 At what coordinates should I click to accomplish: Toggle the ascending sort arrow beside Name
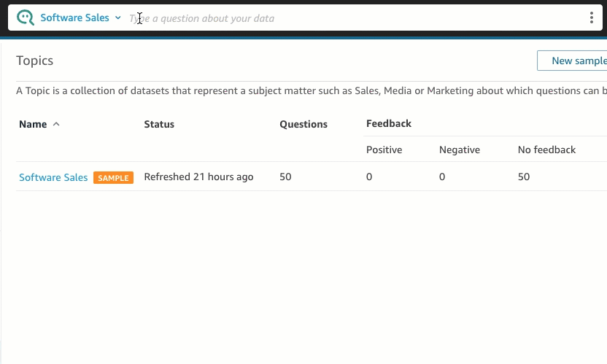click(x=56, y=124)
